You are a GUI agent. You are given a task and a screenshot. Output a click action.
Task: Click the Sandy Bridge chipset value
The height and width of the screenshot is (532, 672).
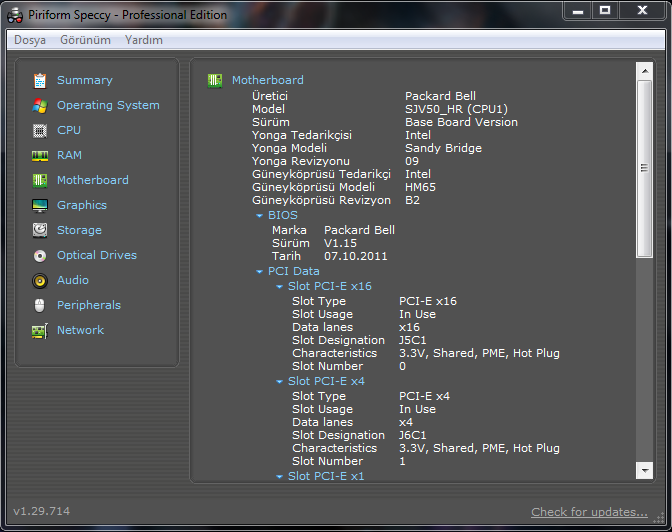click(444, 148)
